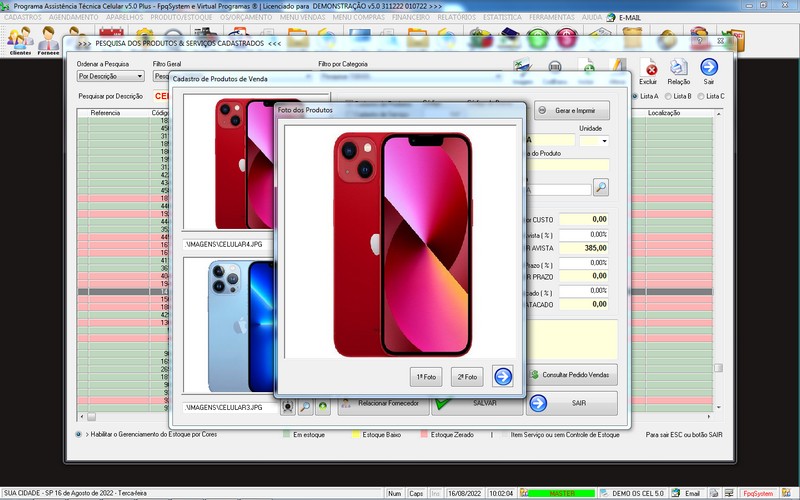Open the CADASTROS menu
The height and width of the screenshot is (500, 800).
coord(23,17)
